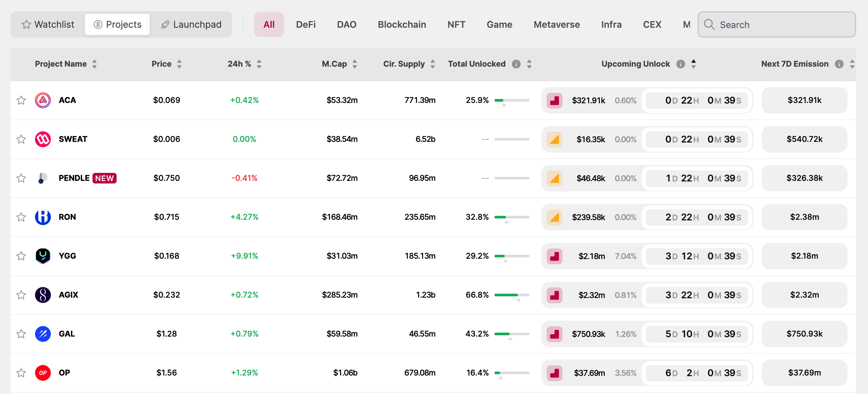Image resolution: width=868 pixels, height=394 pixels.
Task: Select the DeFi filter
Action: pyautogui.click(x=306, y=24)
